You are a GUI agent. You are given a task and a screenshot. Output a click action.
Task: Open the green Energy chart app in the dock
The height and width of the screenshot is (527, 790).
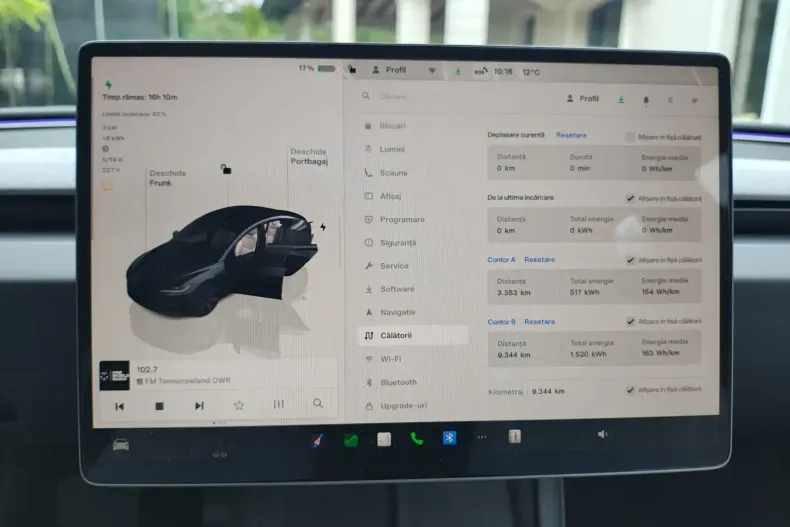click(x=351, y=440)
